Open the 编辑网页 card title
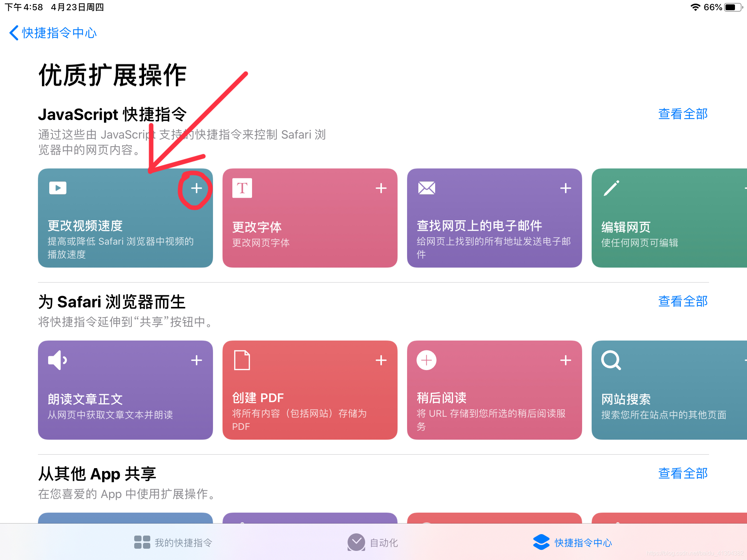 coord(626,227)
